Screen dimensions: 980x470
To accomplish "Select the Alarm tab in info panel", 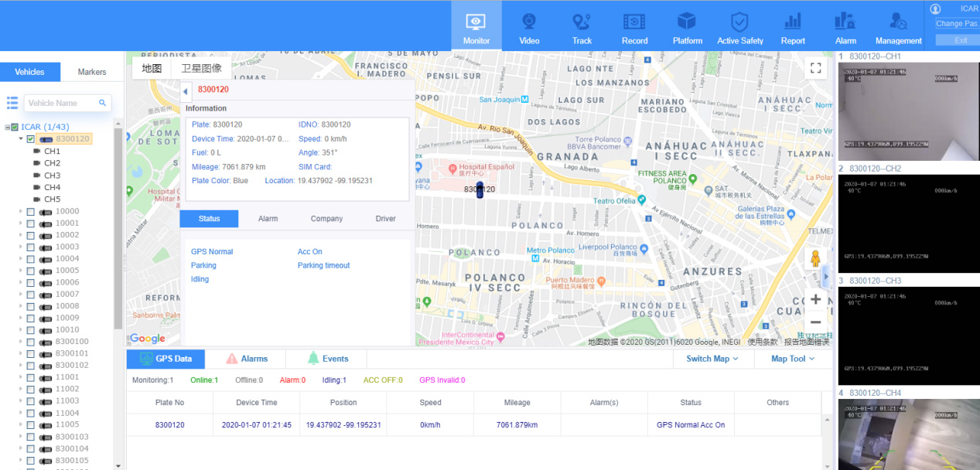I will point(268,219).
